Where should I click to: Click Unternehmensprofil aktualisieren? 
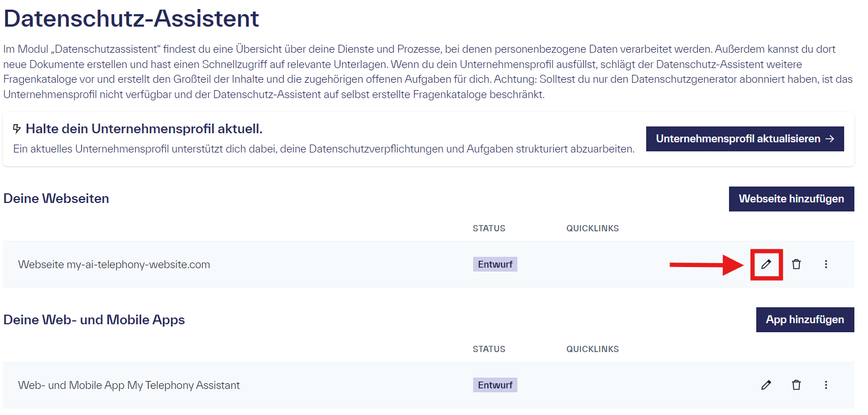(x=745, y=138)
